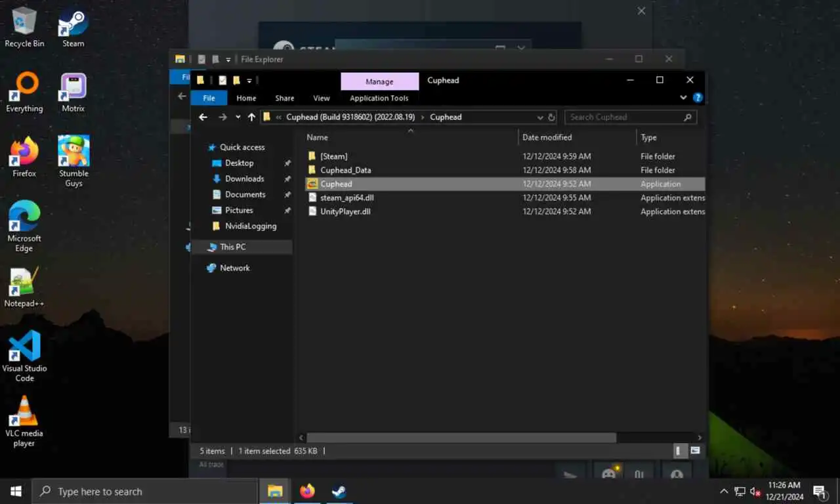Open NvidiaLogging in the navigation pane

251,226
